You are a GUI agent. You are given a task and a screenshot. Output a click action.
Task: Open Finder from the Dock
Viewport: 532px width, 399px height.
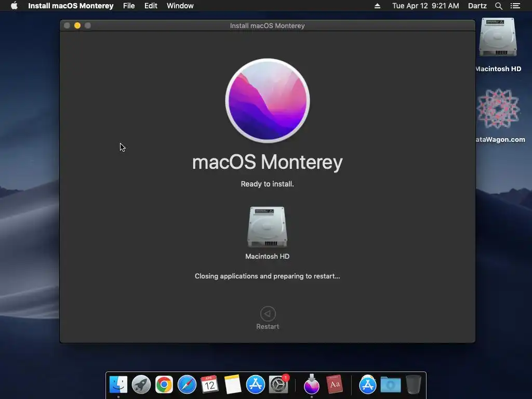[118, 385]
